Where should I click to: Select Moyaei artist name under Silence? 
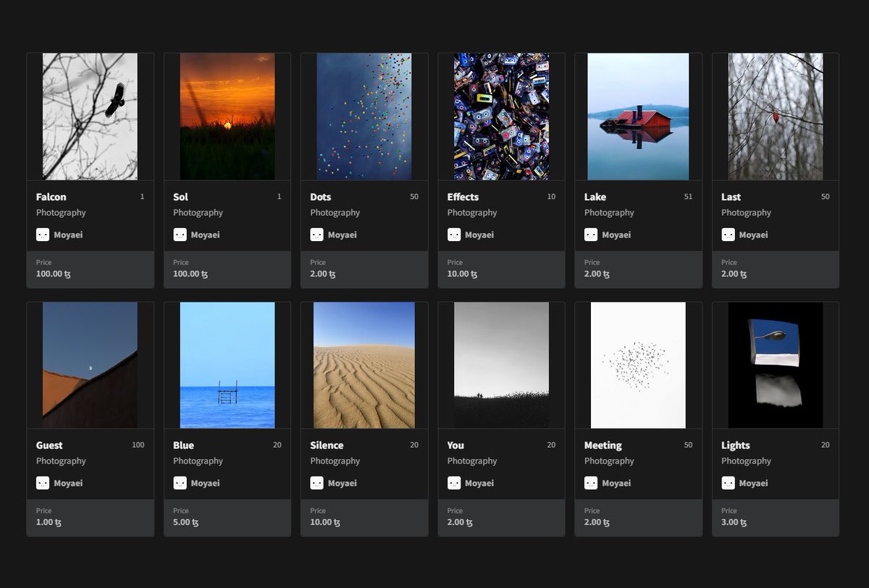click(343, 483)
